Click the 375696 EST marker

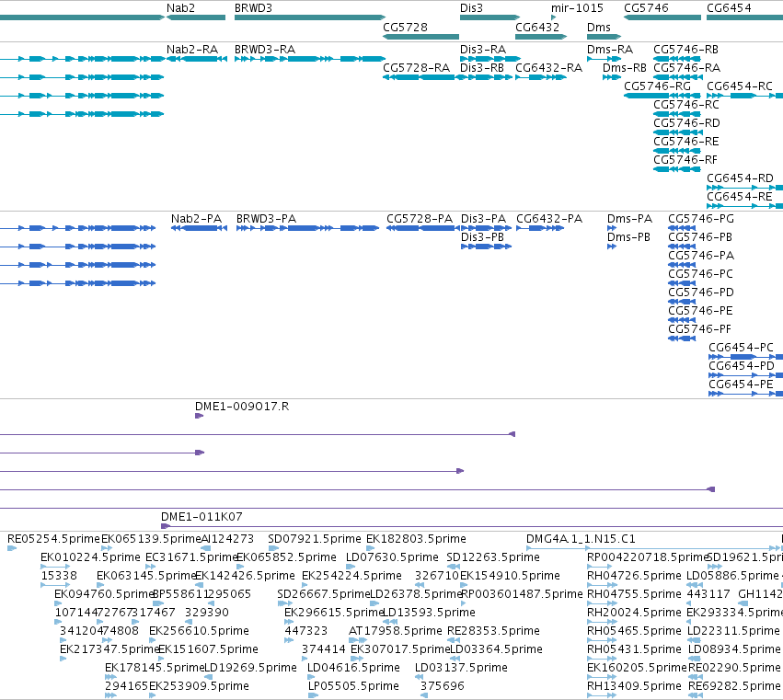tap(424, 696)
